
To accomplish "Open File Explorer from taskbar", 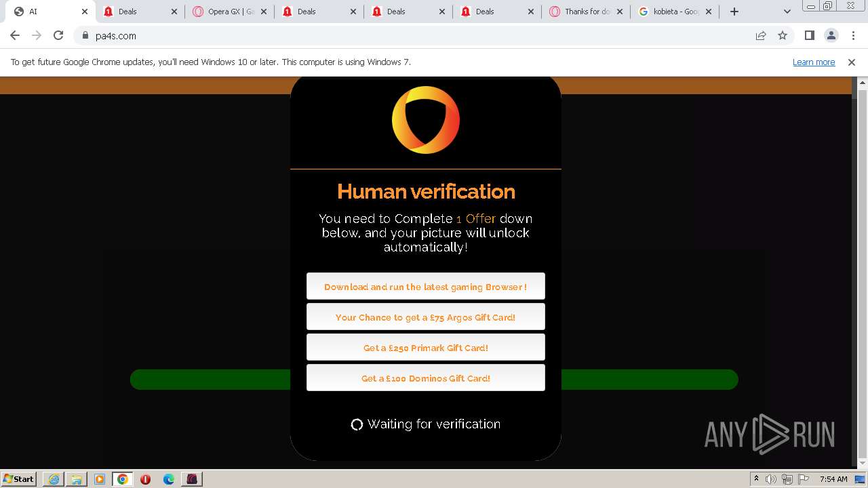I will (x=76, y=479).
